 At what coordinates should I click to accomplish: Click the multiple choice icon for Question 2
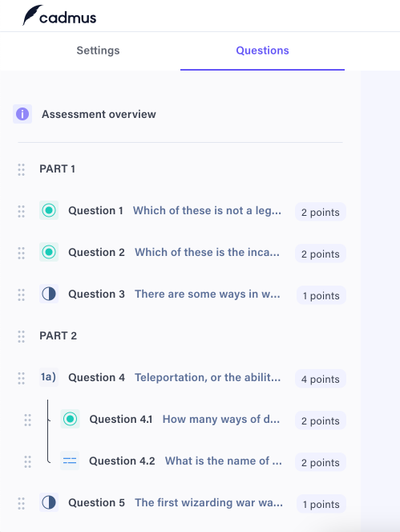tap(49, 252)
